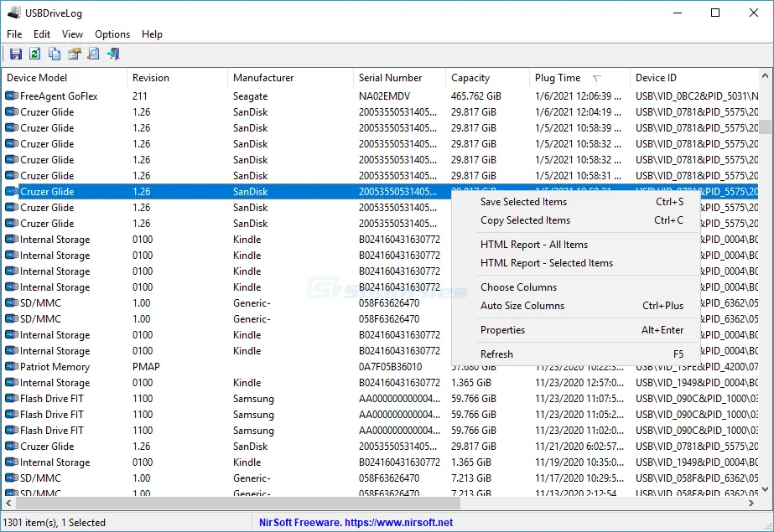Viewport: 774px width, 532px height.
Task: Click the Save Selected Items toolbar icon
Action: [x=15, y=54]
